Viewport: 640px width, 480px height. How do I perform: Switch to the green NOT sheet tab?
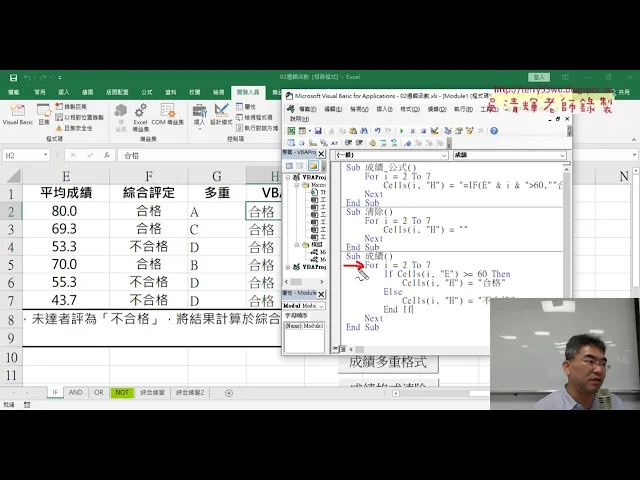coord(122,392)
